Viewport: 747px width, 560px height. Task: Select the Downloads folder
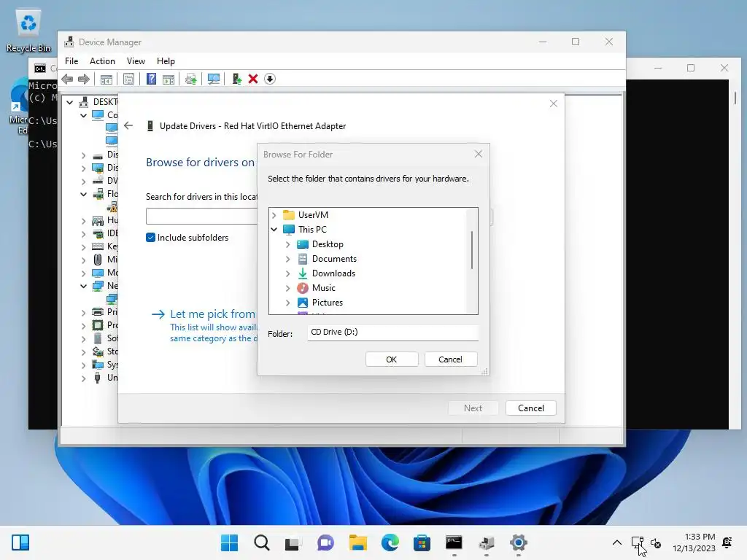tap(333, 273)
